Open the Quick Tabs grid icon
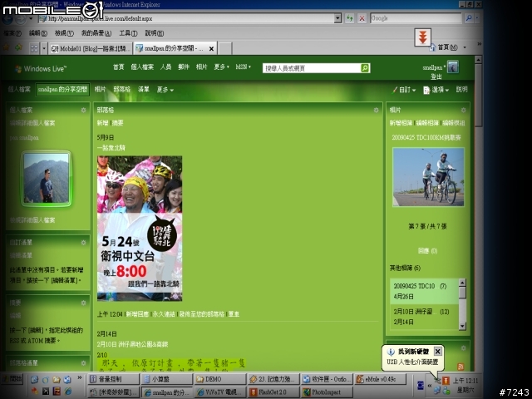The width and height of the screenshot is (532, 399). coord(34,48)
